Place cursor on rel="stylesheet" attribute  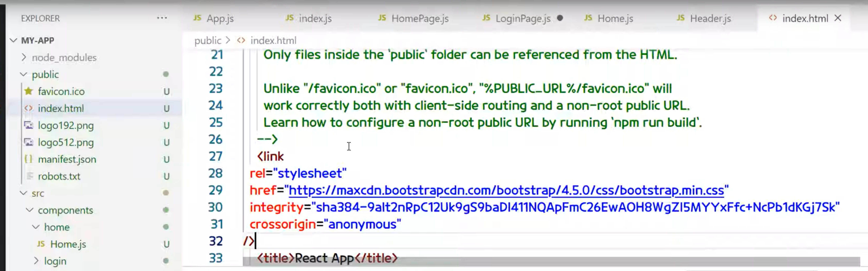click(x=298, y=173)
